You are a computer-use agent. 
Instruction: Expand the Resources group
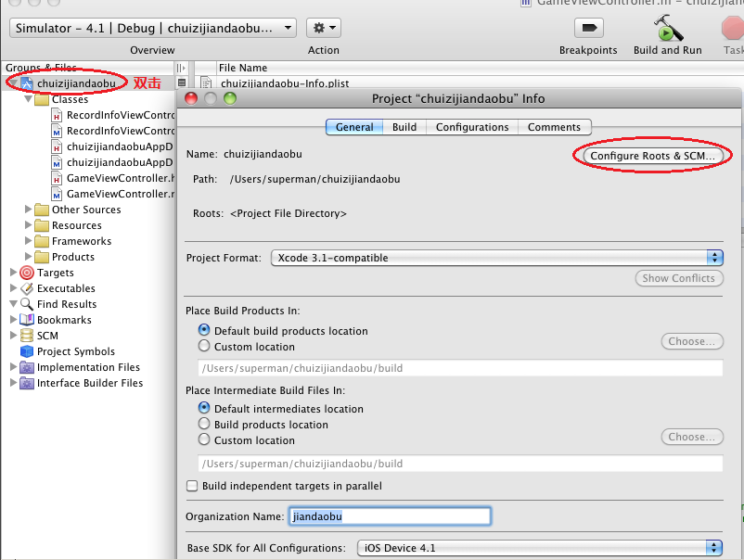[28, 224]
